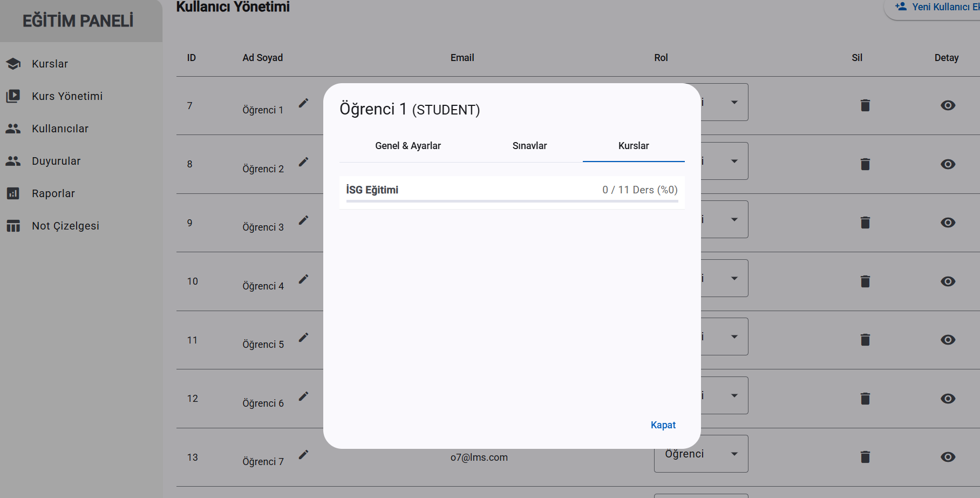This screenshot has height=498, width=980.
Task: Click trash icon in Öğrenci 7 row
Action: (865, 457)
